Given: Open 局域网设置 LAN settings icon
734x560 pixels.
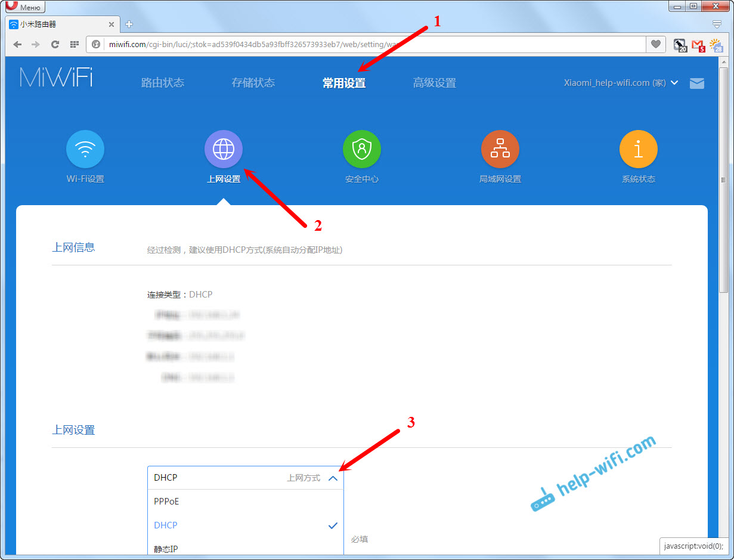Looking at the screenshot, I should tap(500, 148).
